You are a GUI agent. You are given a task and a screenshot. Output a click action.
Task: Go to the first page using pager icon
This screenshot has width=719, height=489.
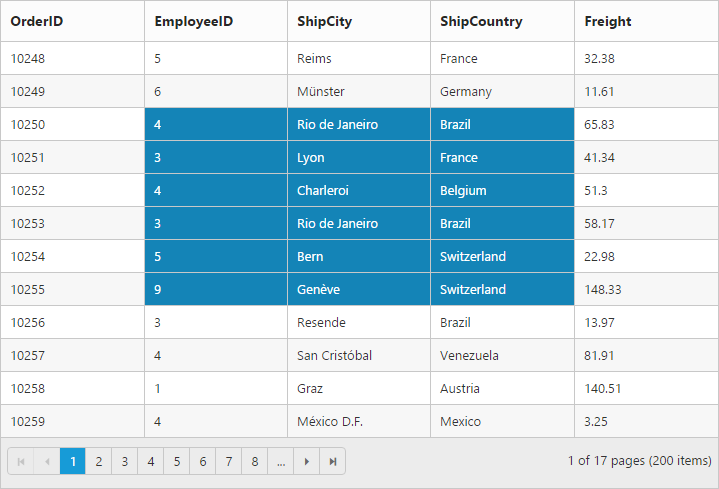click(21, 461)
